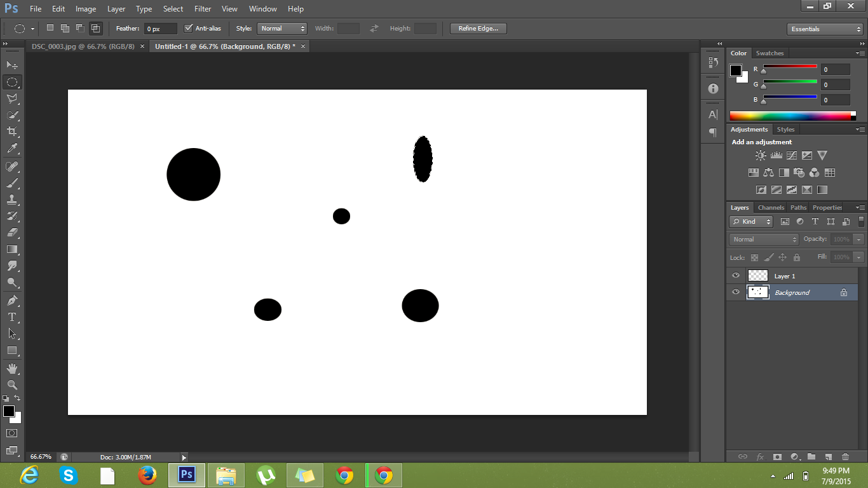868x488 pixels.
Task: Select the Rectangle shape tool
Action: [12, 350]
